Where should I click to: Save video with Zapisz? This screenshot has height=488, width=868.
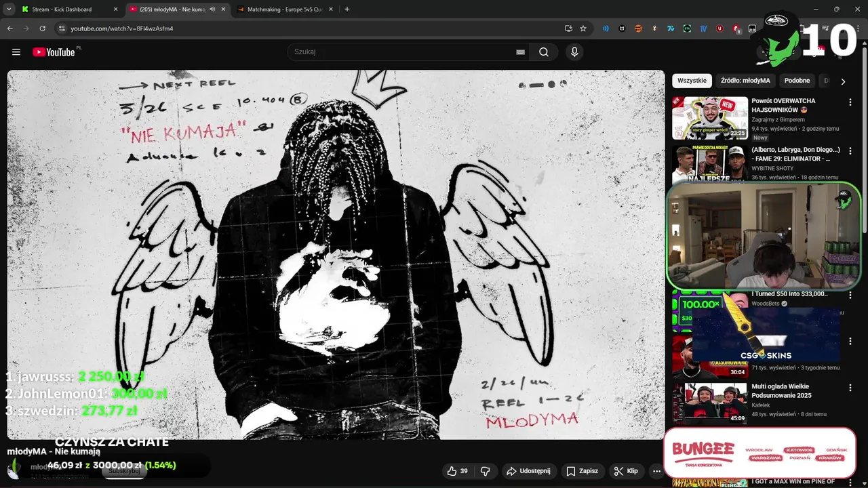[x=582, y=471]
